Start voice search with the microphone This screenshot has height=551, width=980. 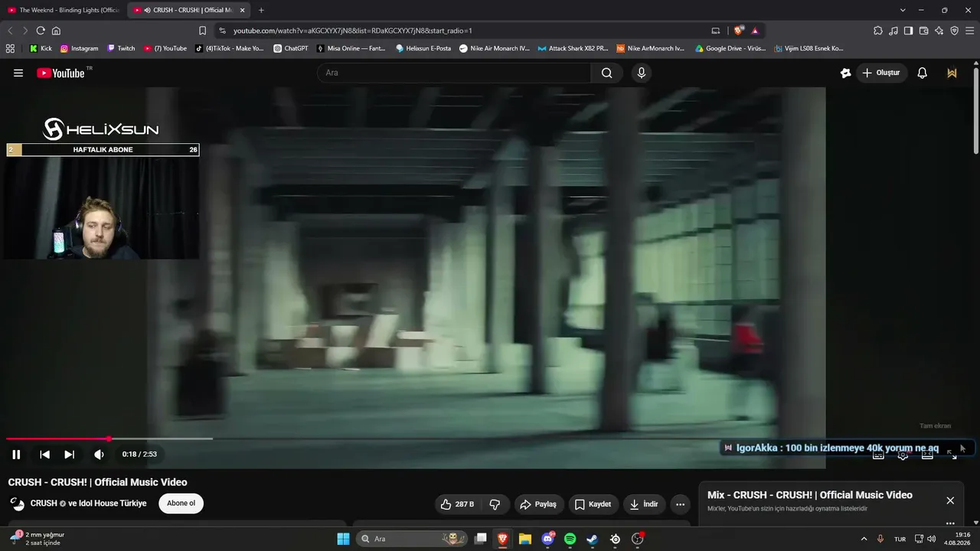coord(642,73)
